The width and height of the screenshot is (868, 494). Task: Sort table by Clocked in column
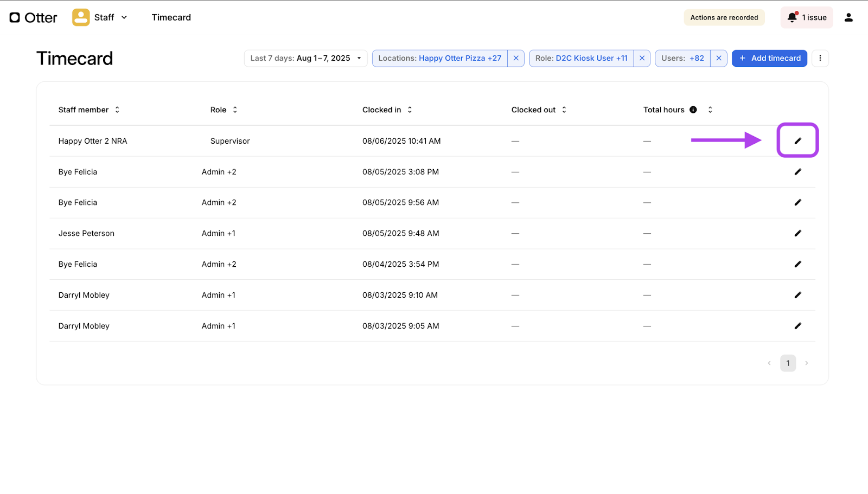410,110
